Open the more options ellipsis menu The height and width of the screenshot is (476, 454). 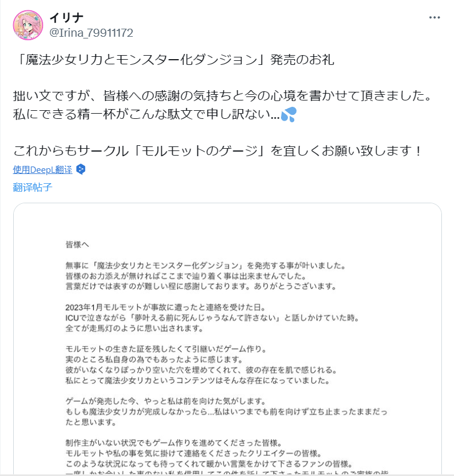(434, 17)
